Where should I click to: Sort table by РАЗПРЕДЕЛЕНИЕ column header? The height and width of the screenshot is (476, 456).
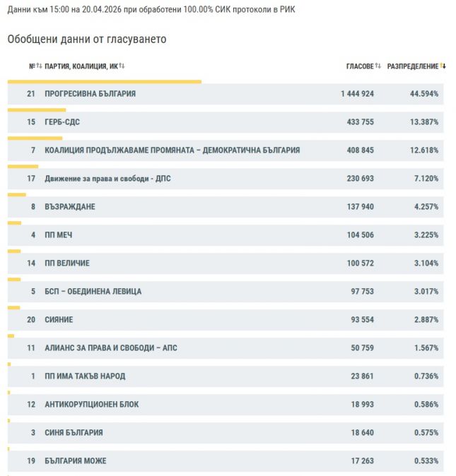(x=413, y=66)
